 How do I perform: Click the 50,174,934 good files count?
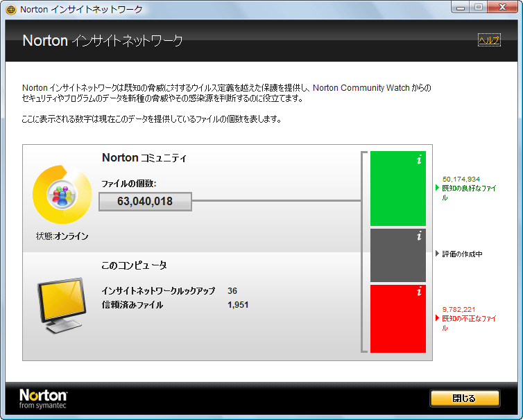click(461, 180)
